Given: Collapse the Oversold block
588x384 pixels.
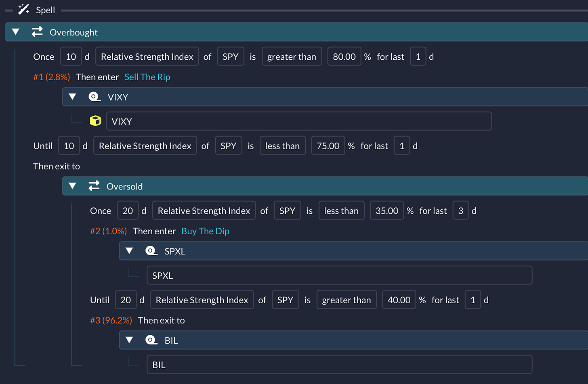Looking at the screenshot, I should coord(73,186).
